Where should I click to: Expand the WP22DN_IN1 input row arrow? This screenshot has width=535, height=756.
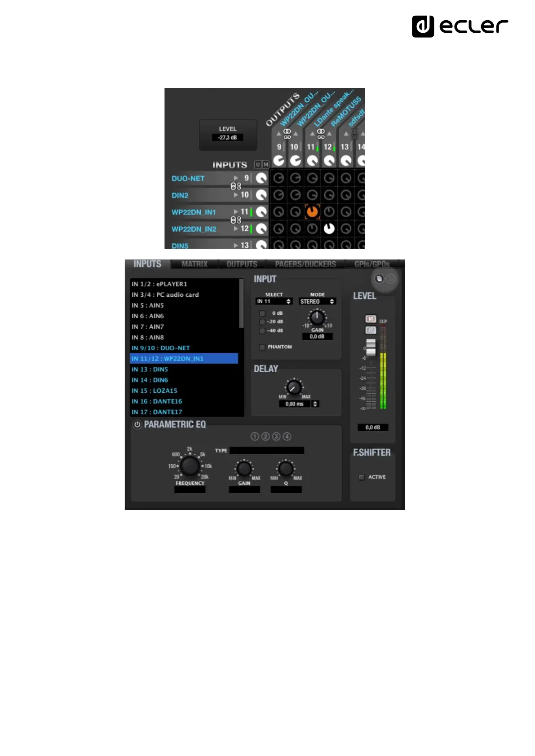click(x=236, y=211)
